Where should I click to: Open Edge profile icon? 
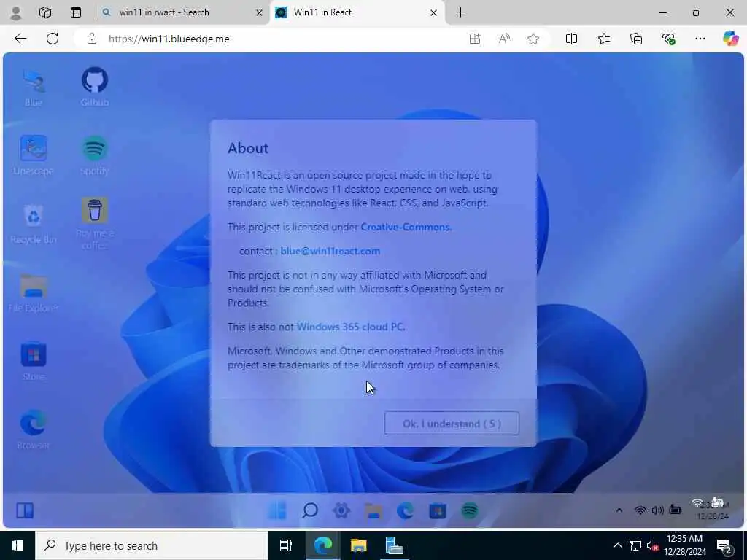[16, 13]
